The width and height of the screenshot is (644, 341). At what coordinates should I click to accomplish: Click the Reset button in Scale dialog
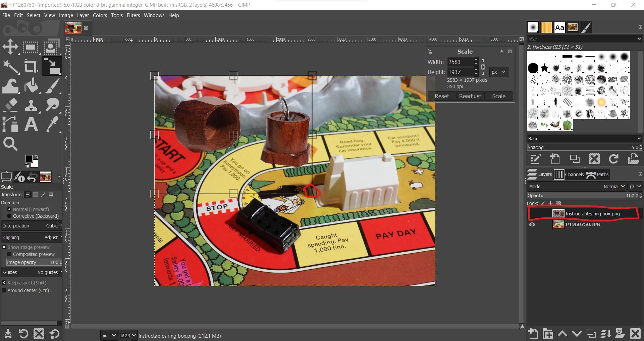(x=442, y=96)
